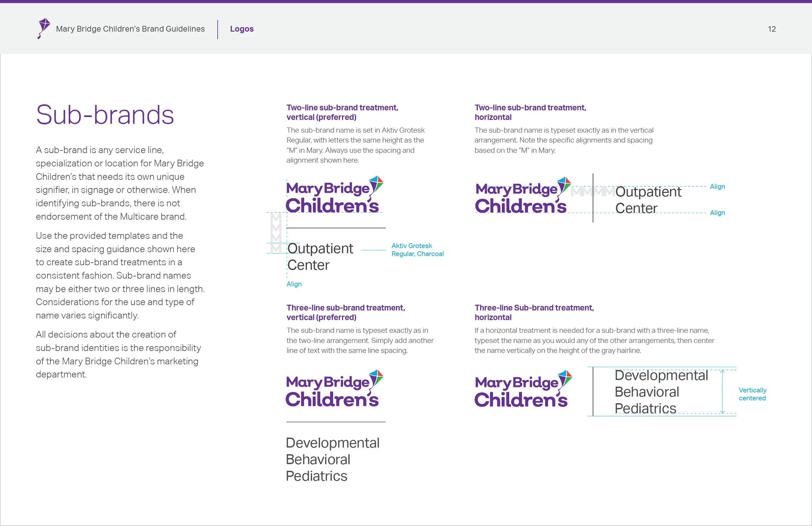Click the "Align" label on the horizontal "Outpatient" line
Viewport: 812px width, 526px height.
coord(717,187)
